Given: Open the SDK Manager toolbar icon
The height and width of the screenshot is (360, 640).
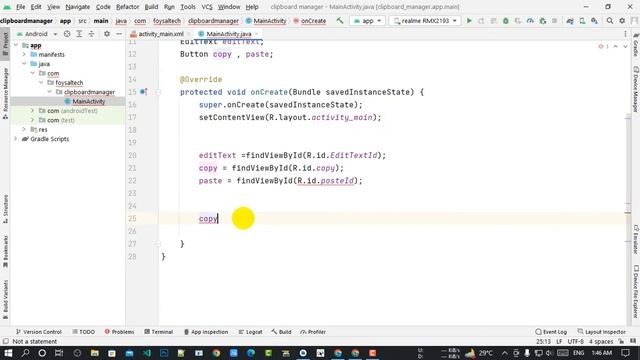Looking at the screenshot, I should pyautogui.click(x=594, y=20).
